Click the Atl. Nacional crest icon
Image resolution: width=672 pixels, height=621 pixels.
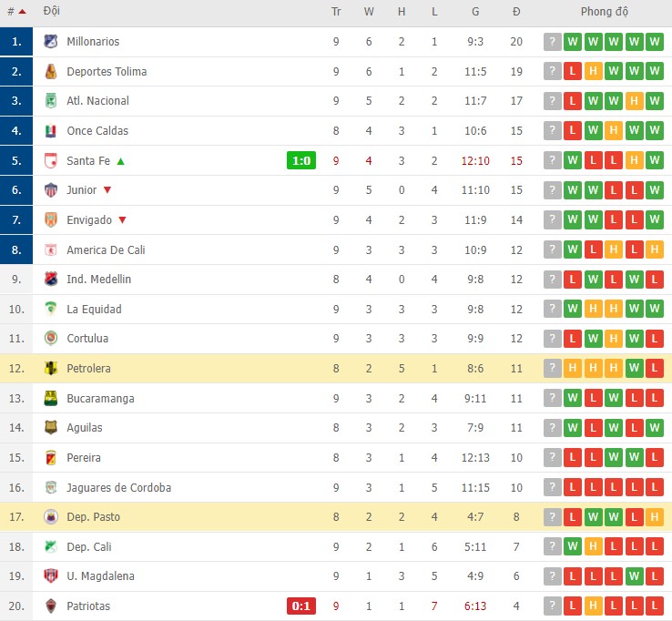tap(51, 101)
